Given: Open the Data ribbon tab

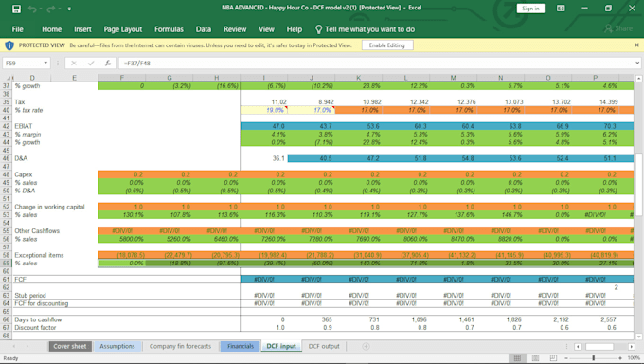Looking at the screenshot, I should tap(204, 29).
